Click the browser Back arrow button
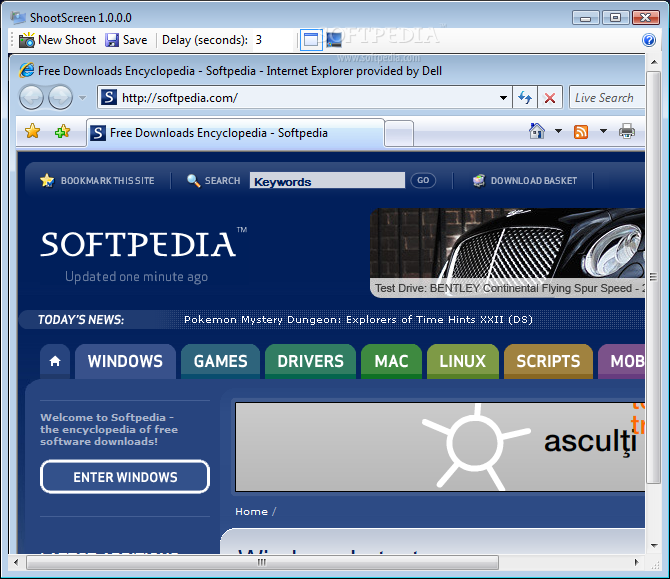This screenshot has width=670, height=579. coord(31,97)
